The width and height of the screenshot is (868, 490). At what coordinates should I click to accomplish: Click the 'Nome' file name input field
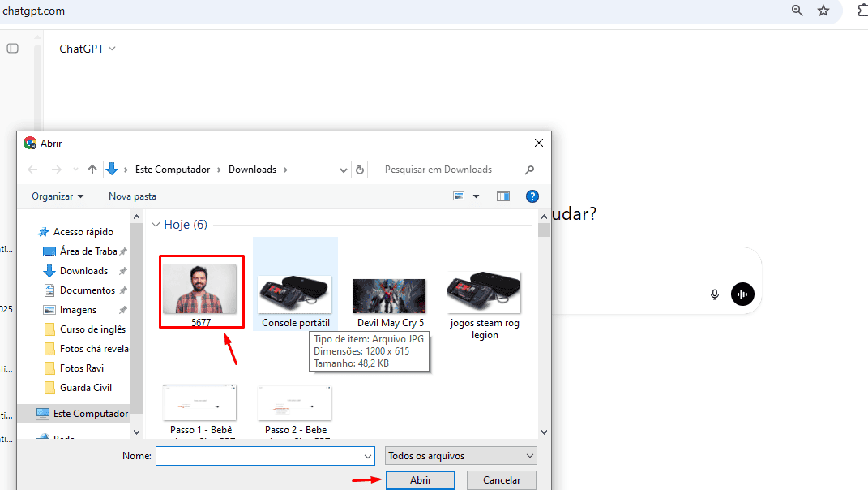click(x=265, y=456)
